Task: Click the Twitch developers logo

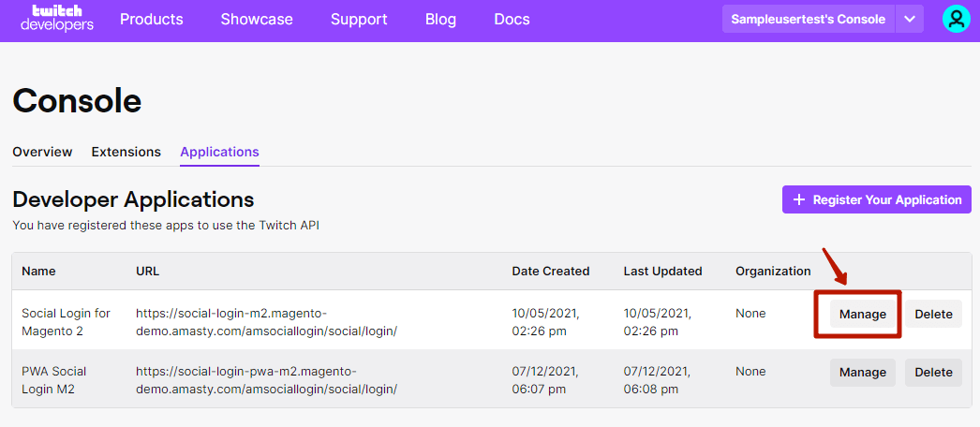Action: click(57, 19)
